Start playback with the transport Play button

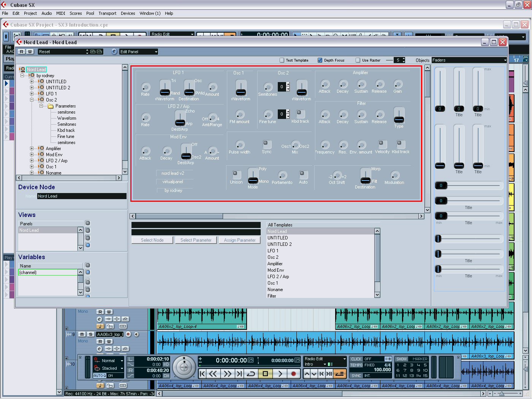pos(280,374)
